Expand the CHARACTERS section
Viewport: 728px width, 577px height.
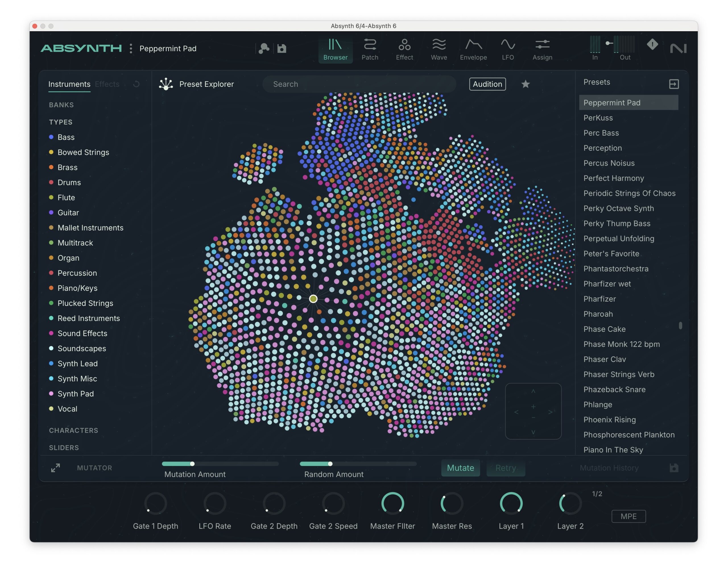tap(73, 430)
